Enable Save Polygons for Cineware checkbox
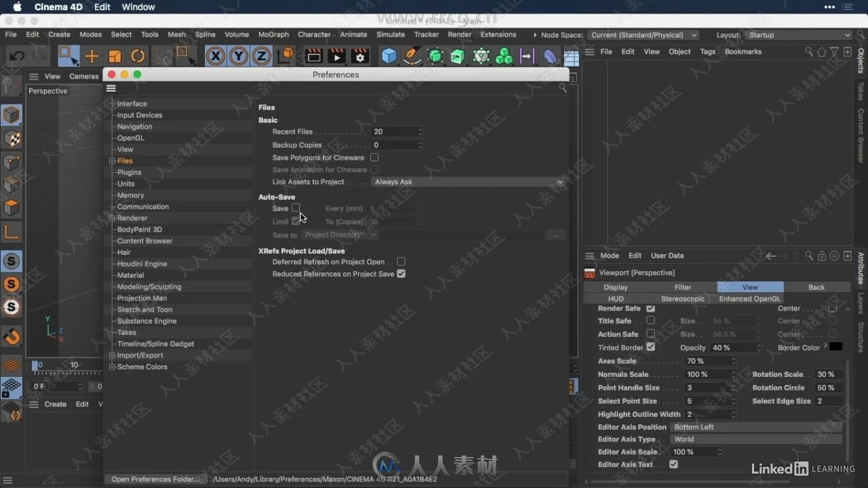Viewport: 868px width, 488px height. coord(374,157)
